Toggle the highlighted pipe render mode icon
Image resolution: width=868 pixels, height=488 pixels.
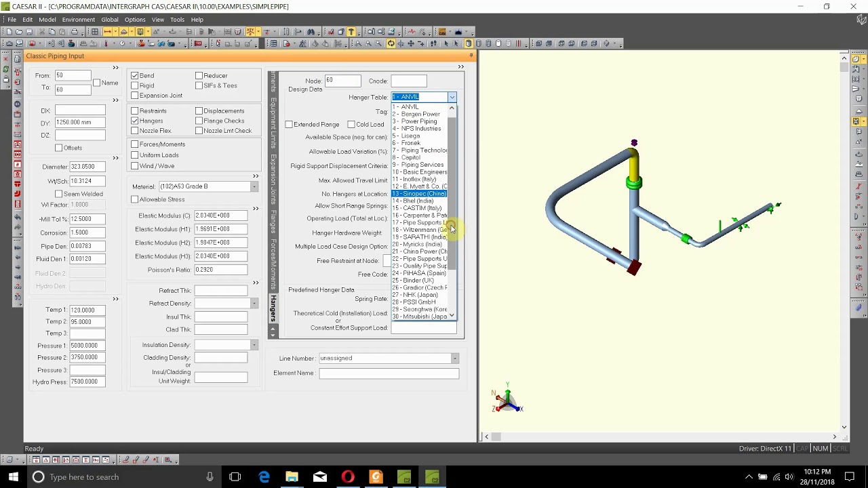(468, 43)
